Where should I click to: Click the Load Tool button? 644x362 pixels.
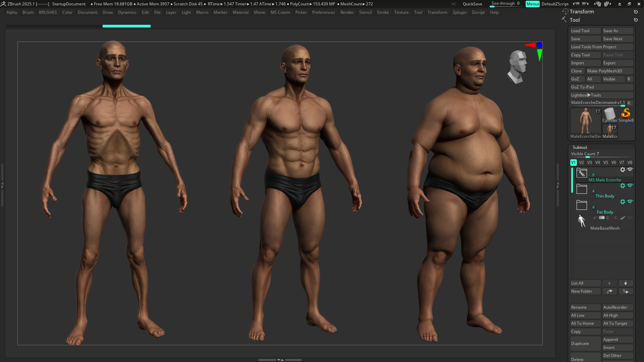pos(585,31)
